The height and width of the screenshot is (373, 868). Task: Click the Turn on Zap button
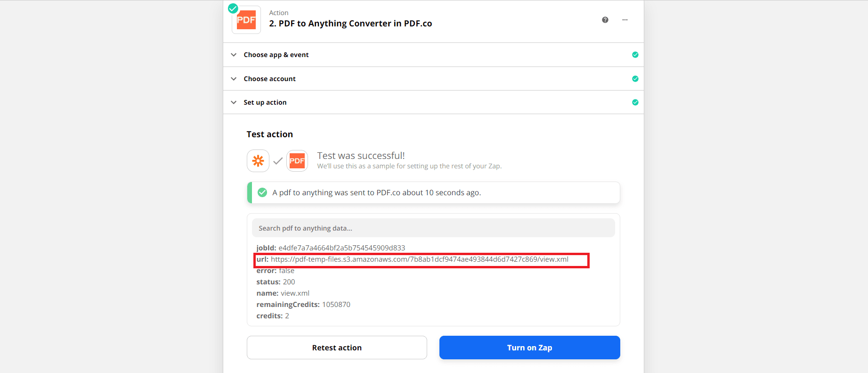pos(529,348)
